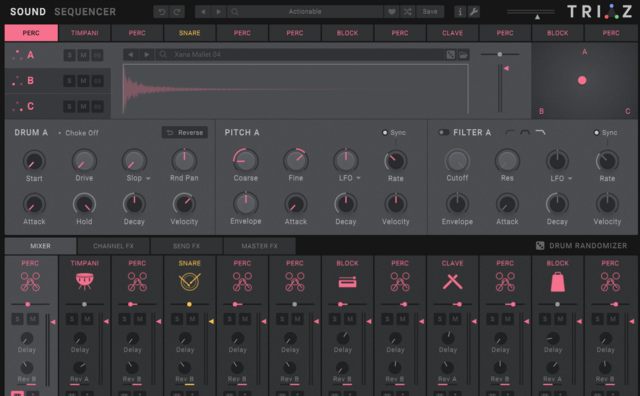Click the Drive knob in Drum A
640x396 pixels.
pos(84,161)
